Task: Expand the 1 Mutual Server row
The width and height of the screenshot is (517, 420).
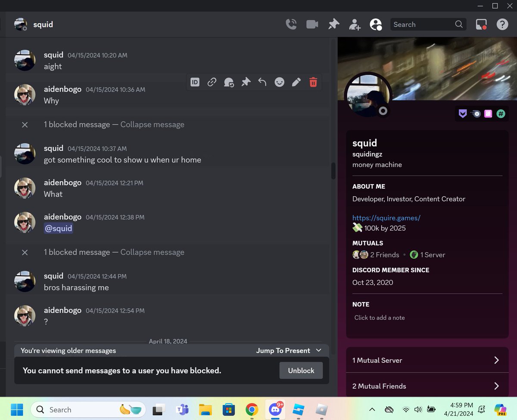Action: (427, 360)
